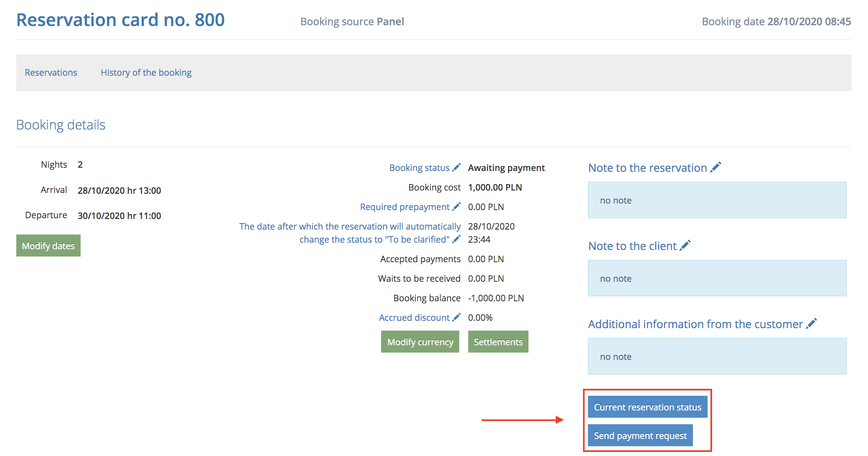Click pencil icon next to Accrued discount
Image resolution: width=868 pixels, height=456 pixels.
pyautogui.click(x=456, y=317)
